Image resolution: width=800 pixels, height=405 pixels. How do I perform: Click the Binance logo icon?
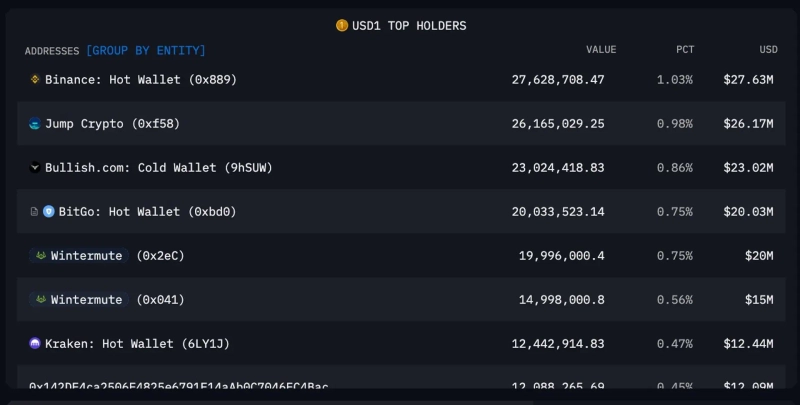(35, 79)
